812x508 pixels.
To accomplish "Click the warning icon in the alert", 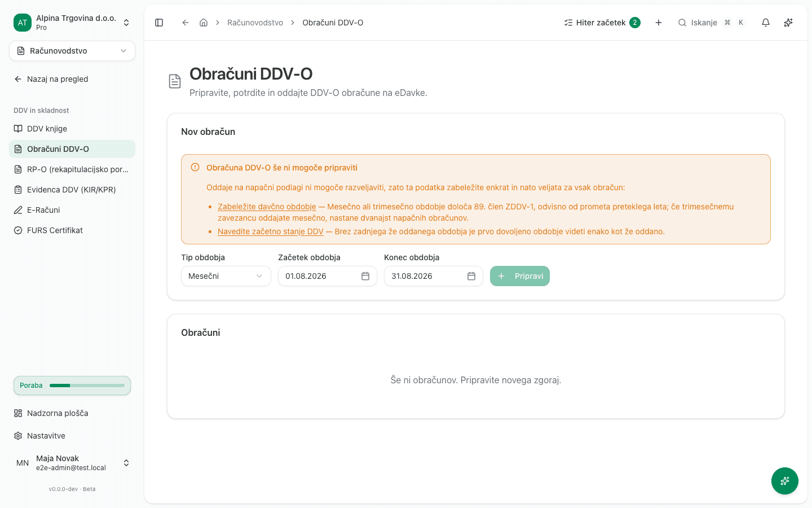I will coord(195,167).
